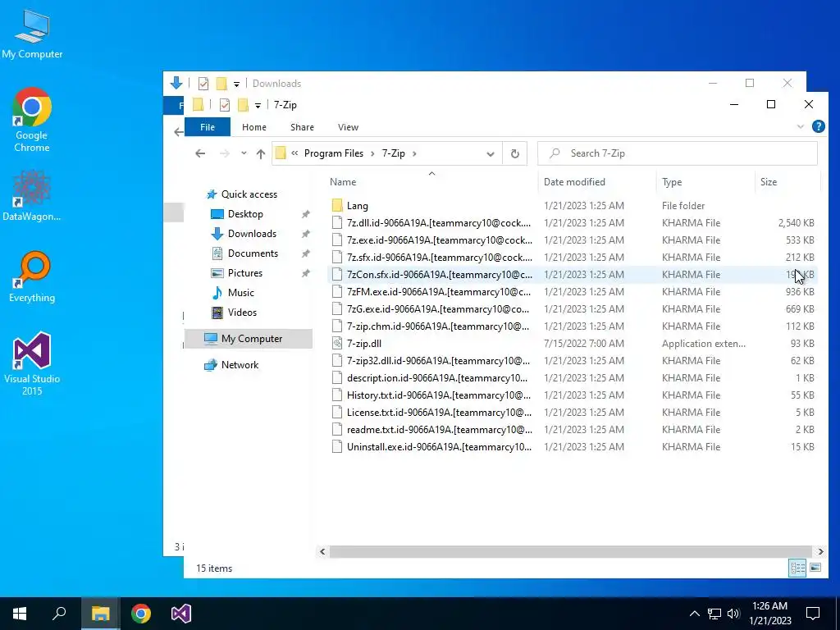Select the readme.txt.id-9066A19A file

pos(572,430)
